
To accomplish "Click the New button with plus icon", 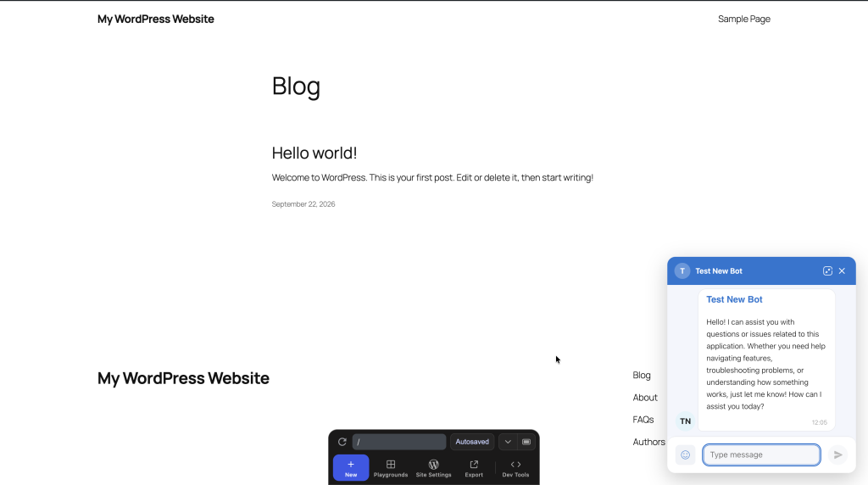I will click(351, 468).
